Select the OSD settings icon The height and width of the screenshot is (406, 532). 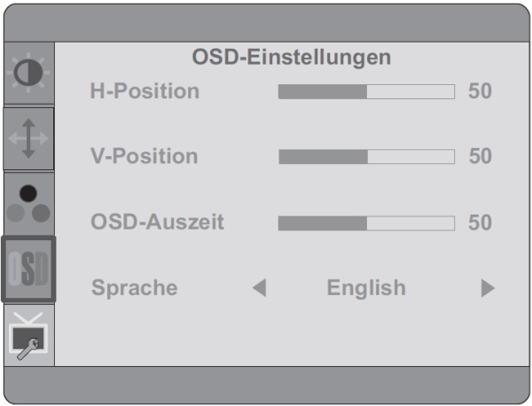(28, 269)
